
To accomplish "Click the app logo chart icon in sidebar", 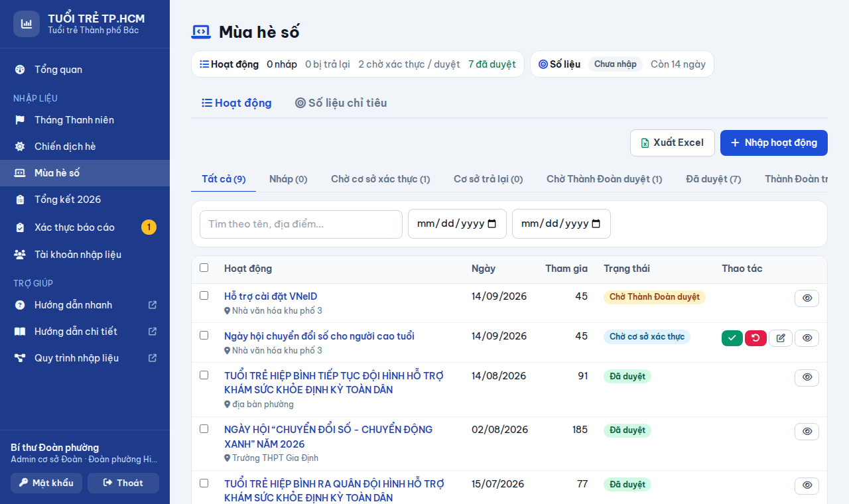I will [x=27, y=24].
